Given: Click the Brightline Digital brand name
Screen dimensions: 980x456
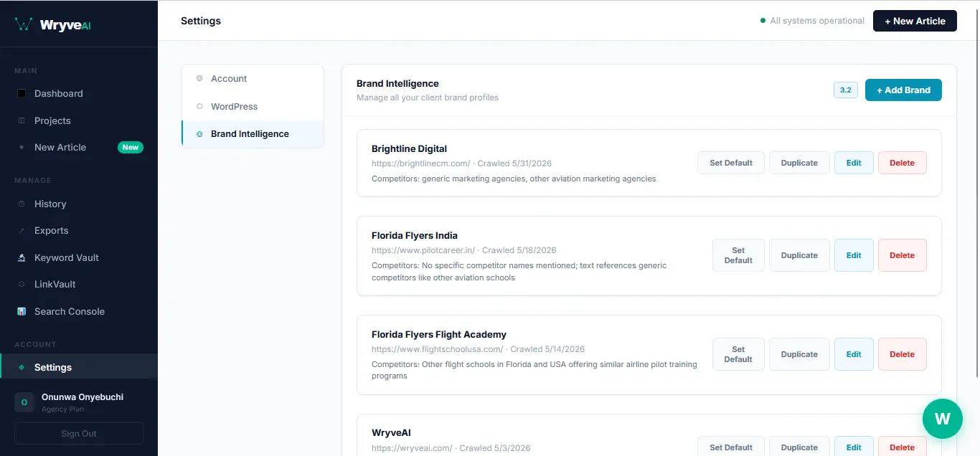Looking at the screenshot, I should coord(409,149).
